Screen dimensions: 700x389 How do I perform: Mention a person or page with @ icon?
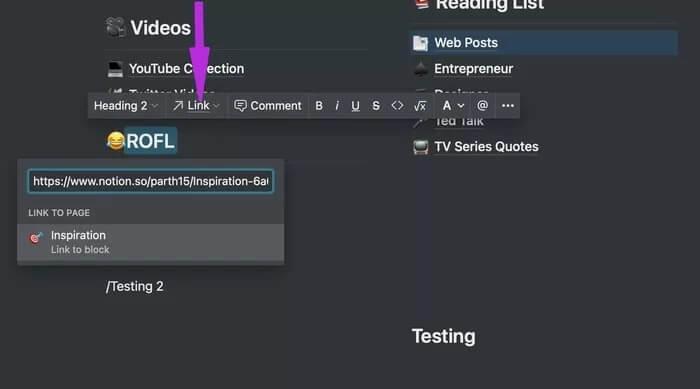482,106
